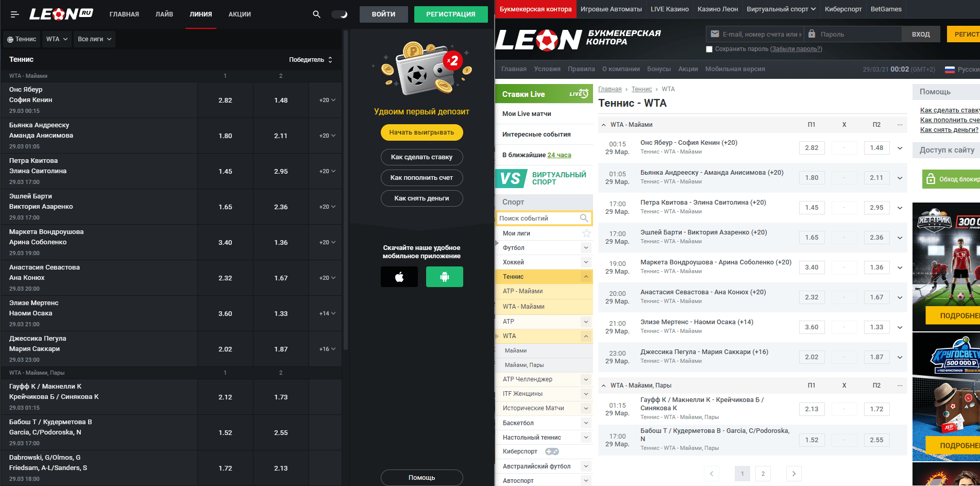The width and height of the screenshot is (980, 486).
Task: Open the three-dots options for WTA - Майами table
Action: 900,125
